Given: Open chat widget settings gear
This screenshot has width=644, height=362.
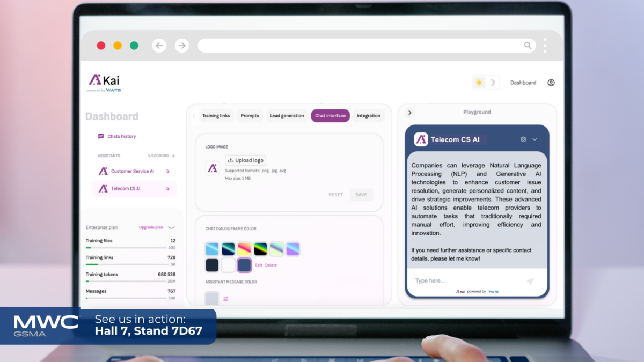Looking at the screenshot, I should [x=523, y=139].
